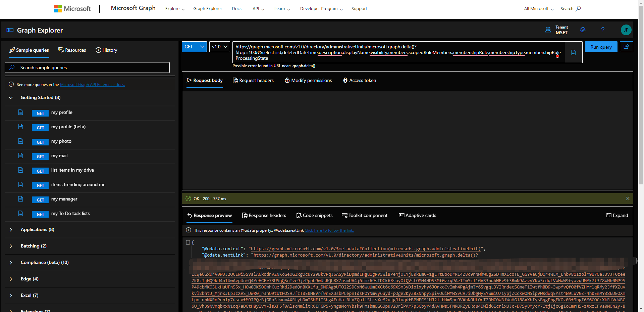Click the Search sample queries field
This screenshot has width=644, height=312.
[x=87, y=68]
